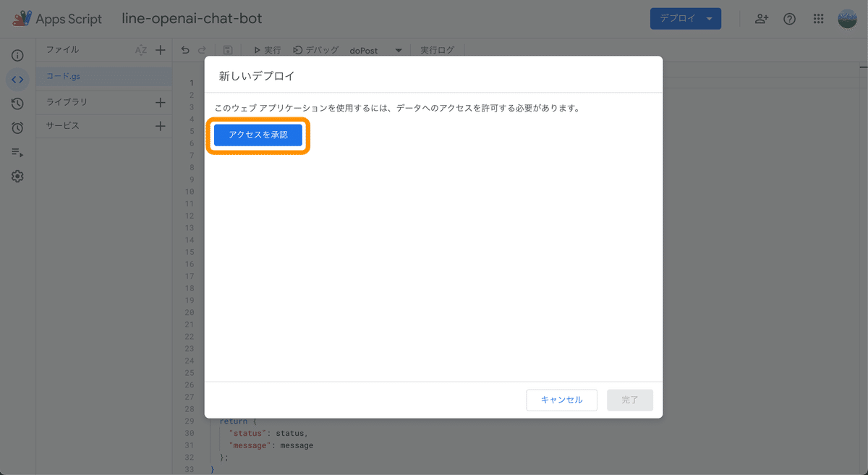Open the project history icon in sidebar
This screenshot has width=868, height=475.
coord(18,104)
